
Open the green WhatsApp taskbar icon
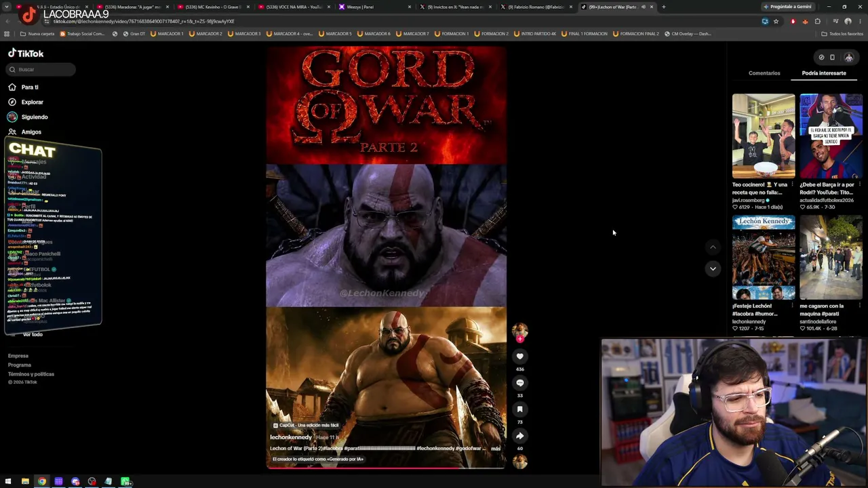[x=126, y=481]
